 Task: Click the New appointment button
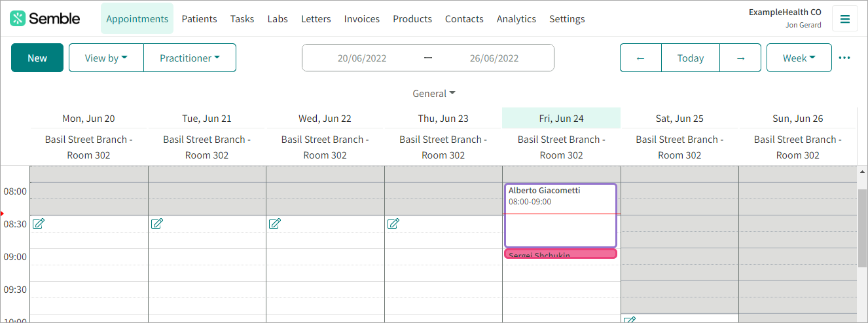37,58
